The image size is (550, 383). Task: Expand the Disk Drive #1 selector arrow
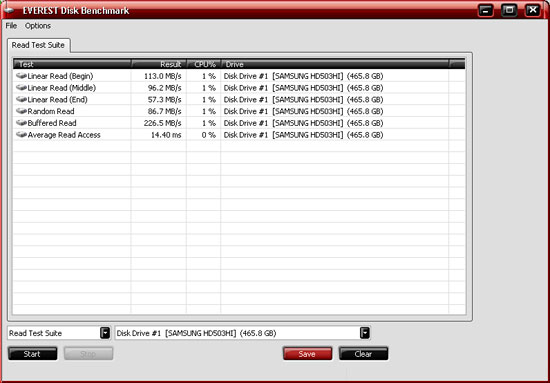click(365, 333)
